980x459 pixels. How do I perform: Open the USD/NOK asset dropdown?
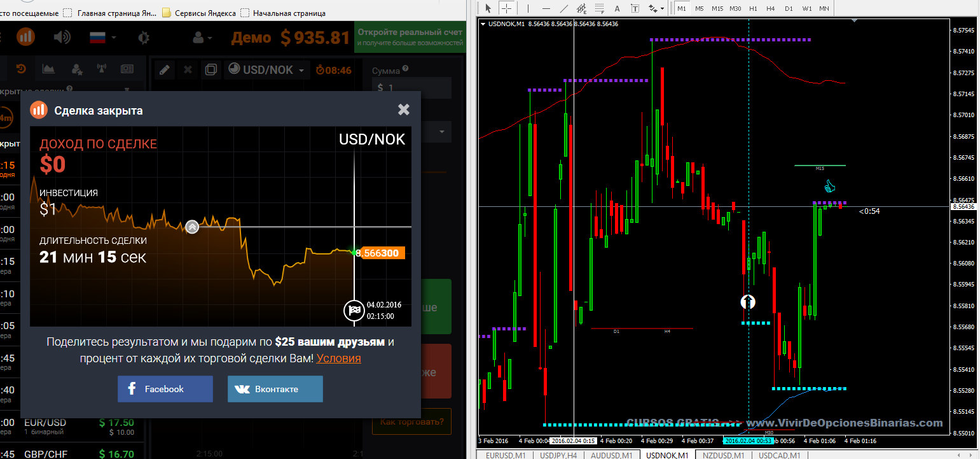[266, 69]
